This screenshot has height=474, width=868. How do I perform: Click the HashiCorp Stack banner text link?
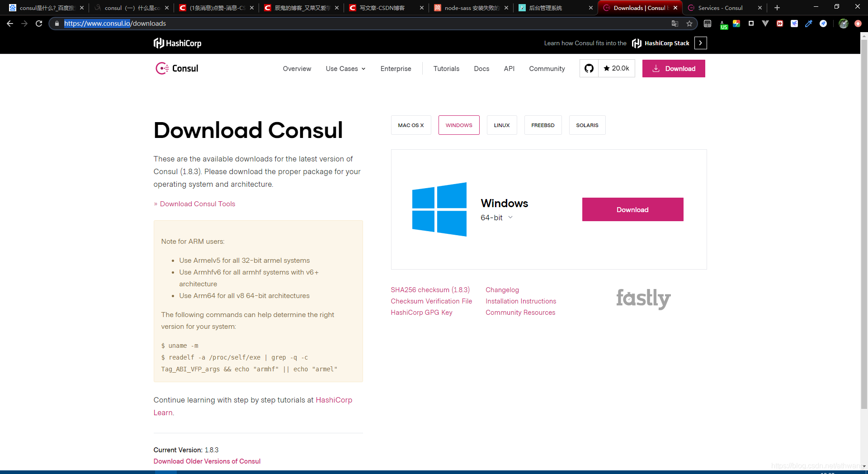point(666,43)
